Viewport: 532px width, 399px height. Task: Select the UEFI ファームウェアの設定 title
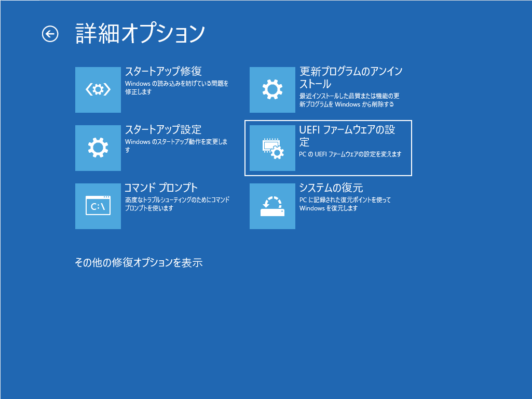point(347,136)
